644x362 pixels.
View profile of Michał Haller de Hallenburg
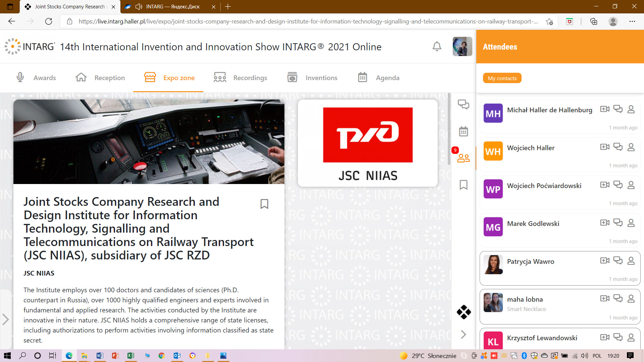[631, 109]
